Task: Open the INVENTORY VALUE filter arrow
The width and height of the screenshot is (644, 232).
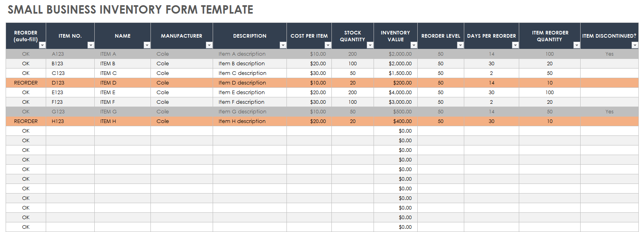Action: pyautogui.click(x=414, y=45)
